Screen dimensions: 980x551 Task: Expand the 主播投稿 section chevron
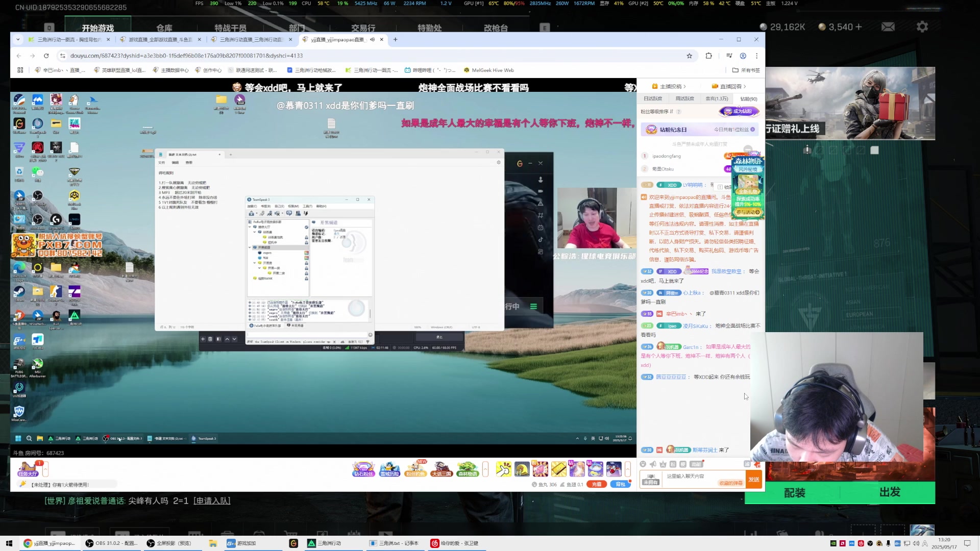click(x=684, y=86)
